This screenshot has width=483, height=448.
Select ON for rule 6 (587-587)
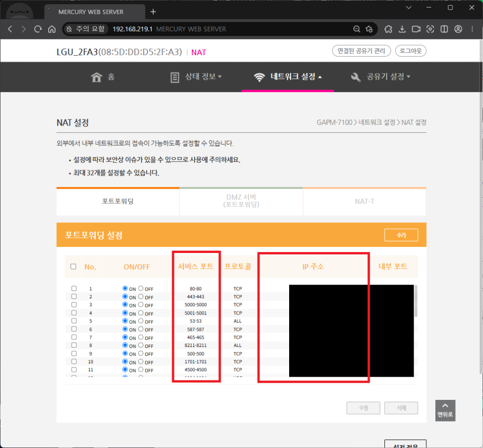tap(125, 330)
